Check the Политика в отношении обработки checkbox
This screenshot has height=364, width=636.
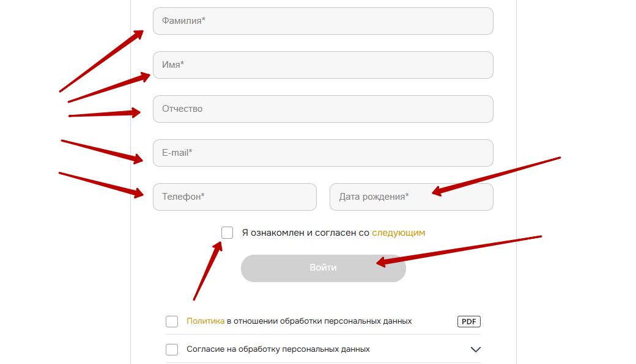point(172,321)
